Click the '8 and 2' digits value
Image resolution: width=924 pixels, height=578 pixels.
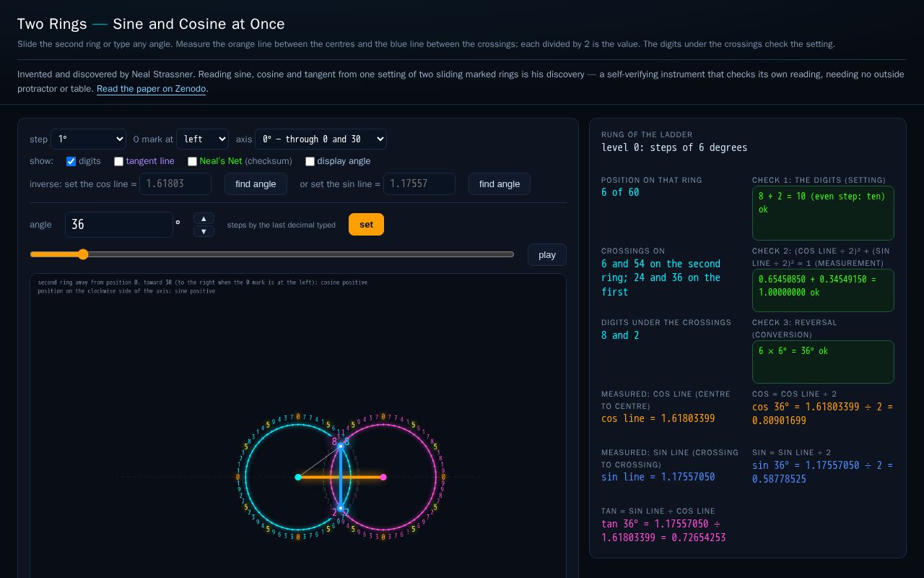pos(620,335)
